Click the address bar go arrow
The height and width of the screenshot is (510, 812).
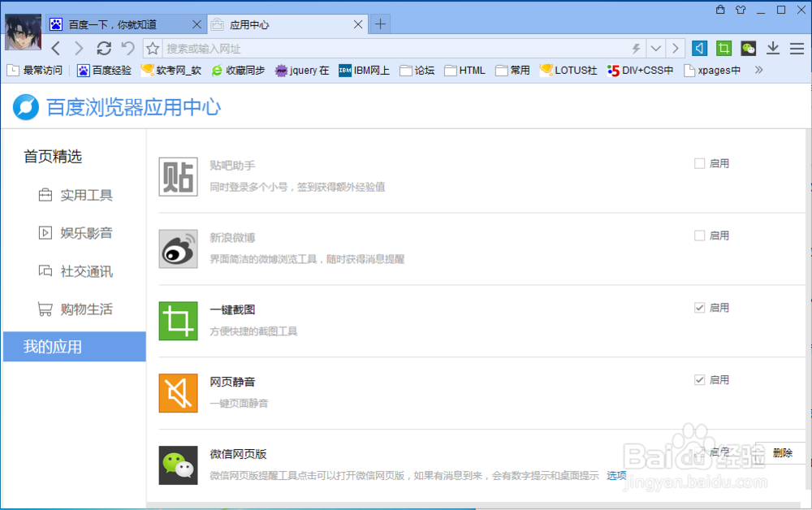tap(675, 49)
